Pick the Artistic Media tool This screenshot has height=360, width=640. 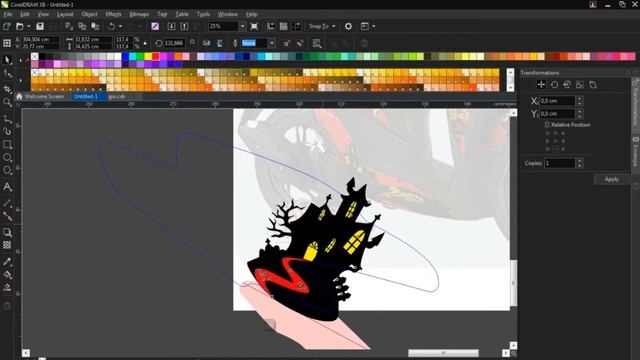pyautogui.click(x=7, y=131)
